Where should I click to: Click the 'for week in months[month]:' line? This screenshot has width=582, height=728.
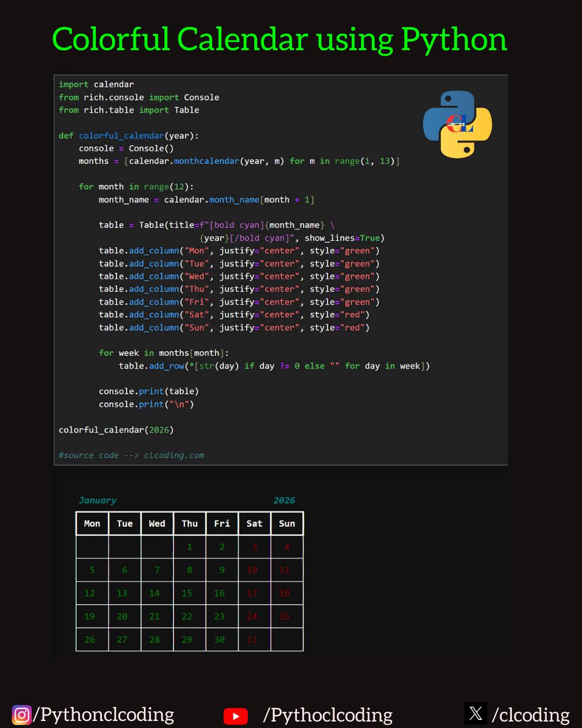click(x=164, y=353)
